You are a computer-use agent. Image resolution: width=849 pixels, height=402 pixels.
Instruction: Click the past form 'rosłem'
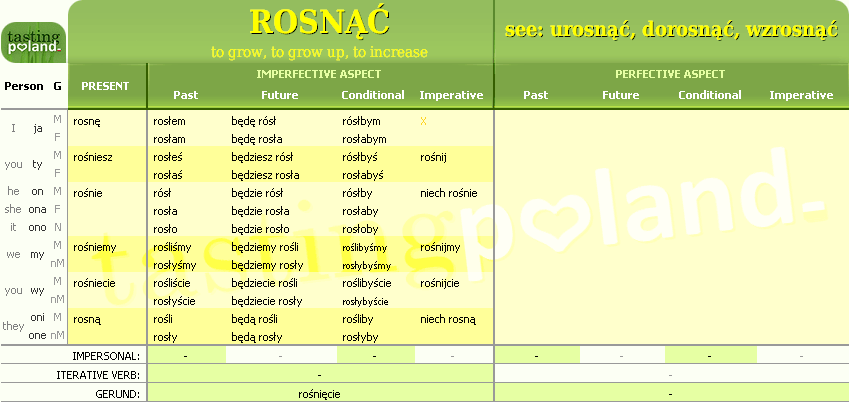pyautogui.click(x=169, y=121)
